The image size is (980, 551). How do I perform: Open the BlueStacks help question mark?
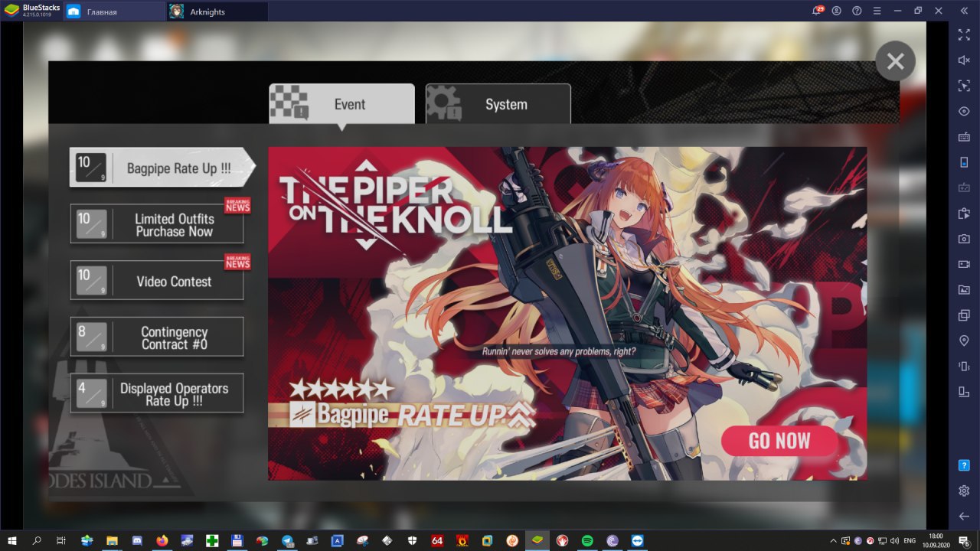pos(857,11)
